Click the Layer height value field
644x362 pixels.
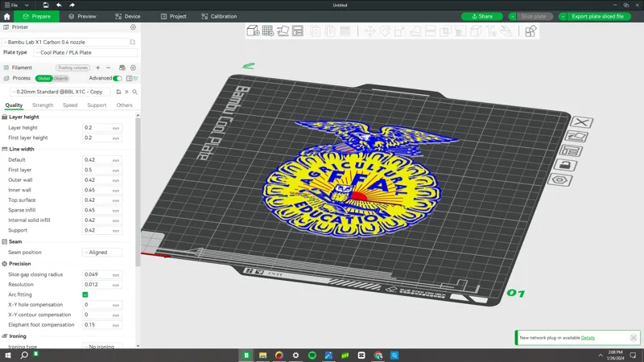(102, 128)
